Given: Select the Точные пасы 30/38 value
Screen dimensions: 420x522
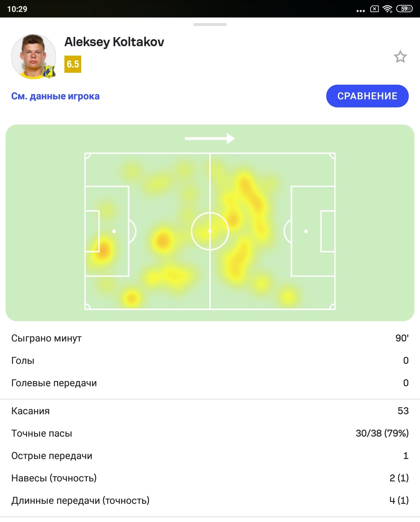Looking at the screenshot, I should click(382, 433).
